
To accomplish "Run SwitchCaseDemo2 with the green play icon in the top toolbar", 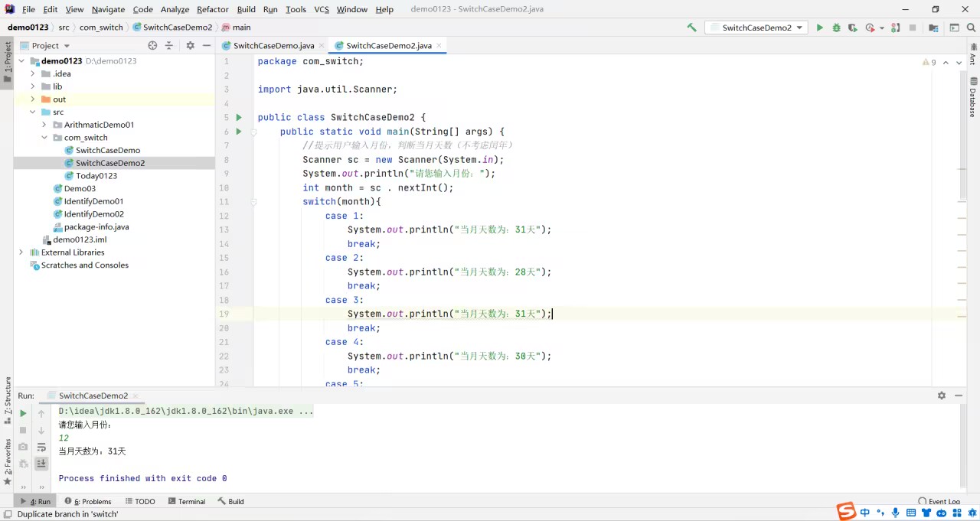I will [x=819, y=28].
